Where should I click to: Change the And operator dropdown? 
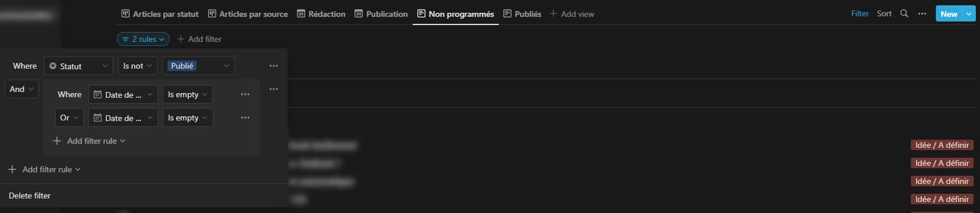pos(22,89)
